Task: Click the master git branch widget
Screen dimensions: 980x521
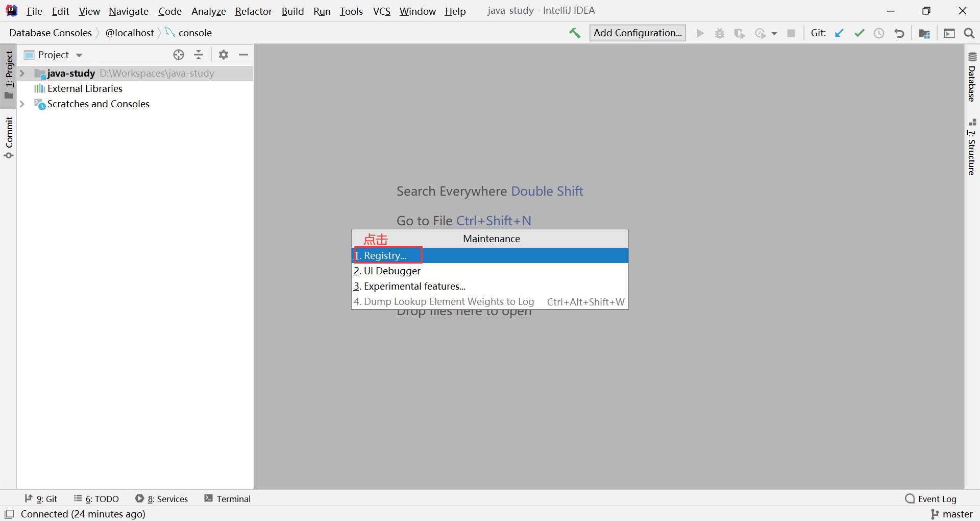Action: coord(951,514)
